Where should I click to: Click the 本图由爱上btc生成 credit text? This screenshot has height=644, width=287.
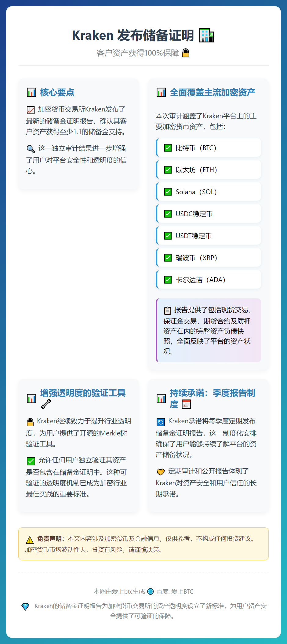[x=119, y=591]
